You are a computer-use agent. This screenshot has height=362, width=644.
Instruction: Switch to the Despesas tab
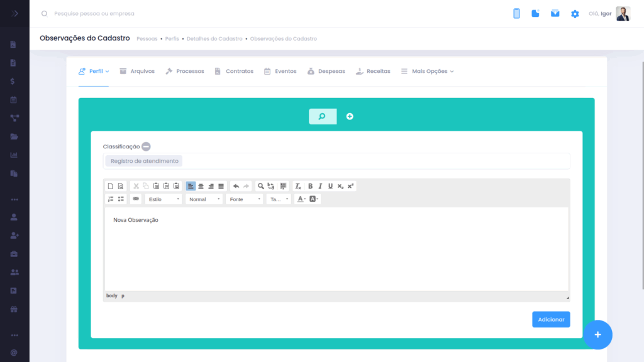pyautogui.click(x=326, y=72)
